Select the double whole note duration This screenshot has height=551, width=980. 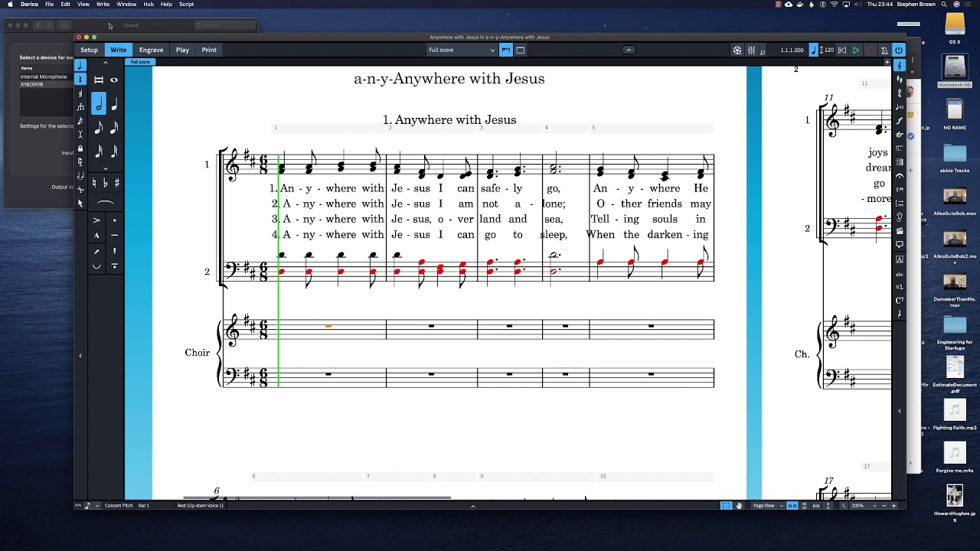[98, 80]
